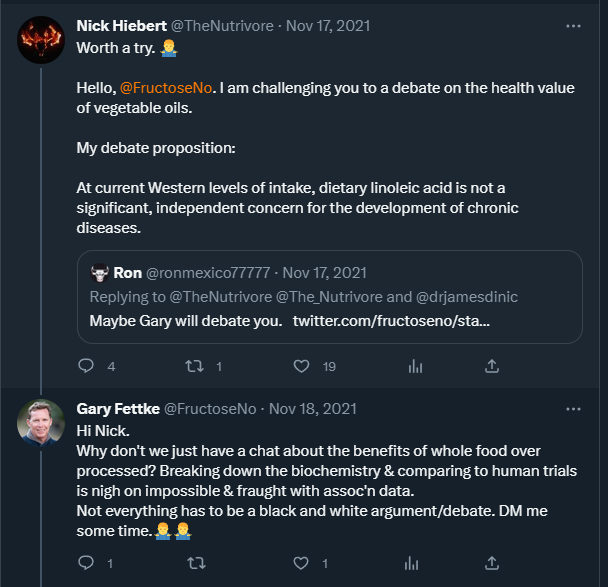Open Nick Hiebert's profile name link

pyautogui.click(x=124, y=26)
